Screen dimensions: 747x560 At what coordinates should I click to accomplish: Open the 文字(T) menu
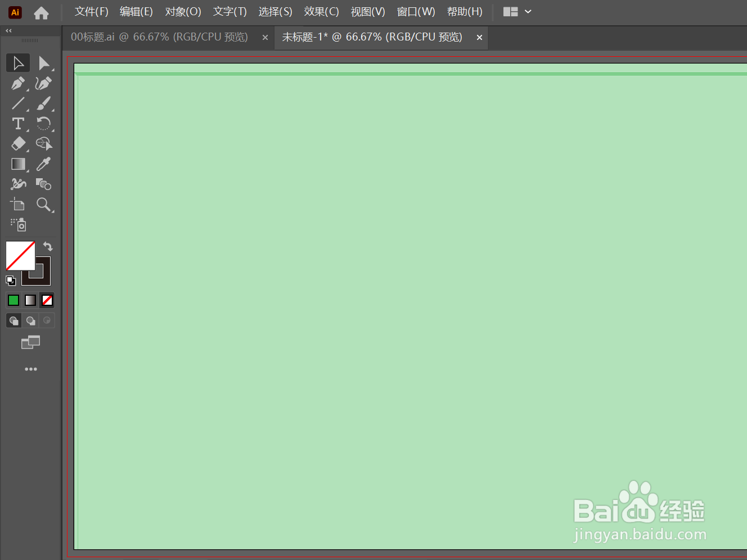[230, 12]
